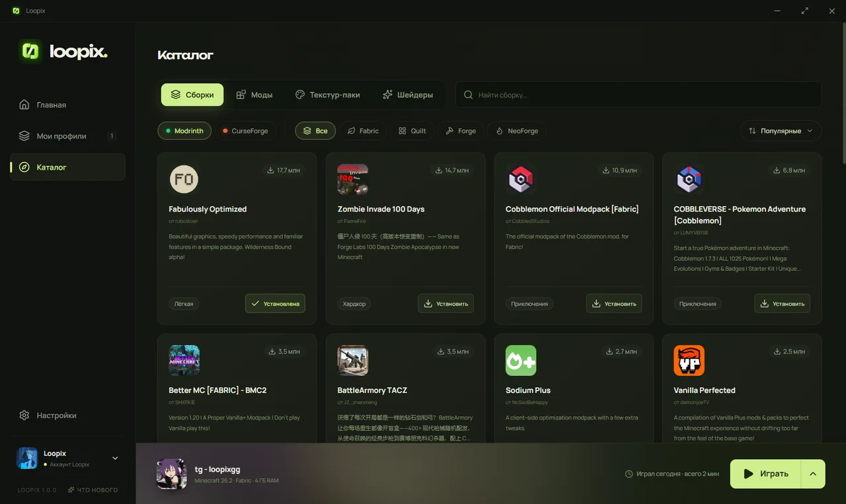This screenshot has width=846, height=504.
Task: Click the Установлена button on Fabulously Optimized
Action: tap(275, 304)
